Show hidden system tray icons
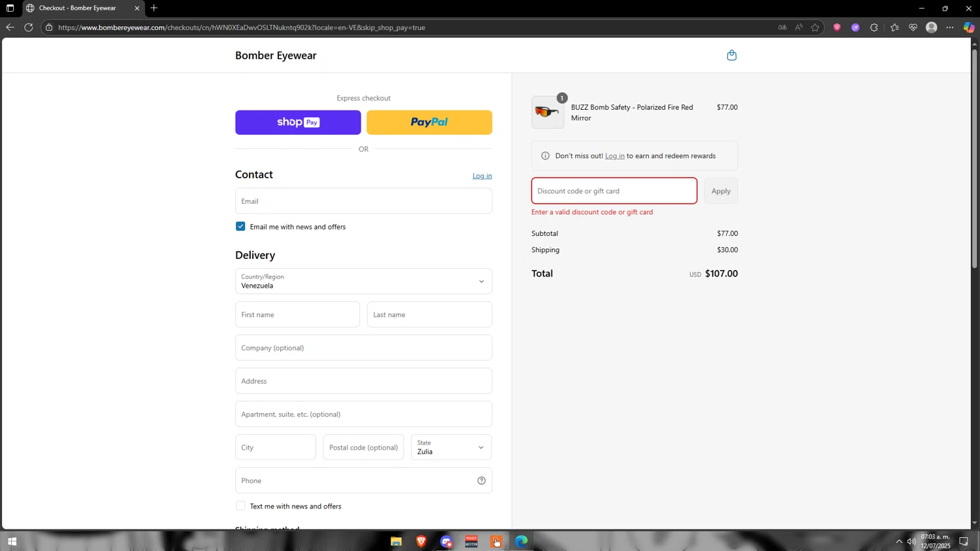This screenshot has height=551, width=980. 899,542
